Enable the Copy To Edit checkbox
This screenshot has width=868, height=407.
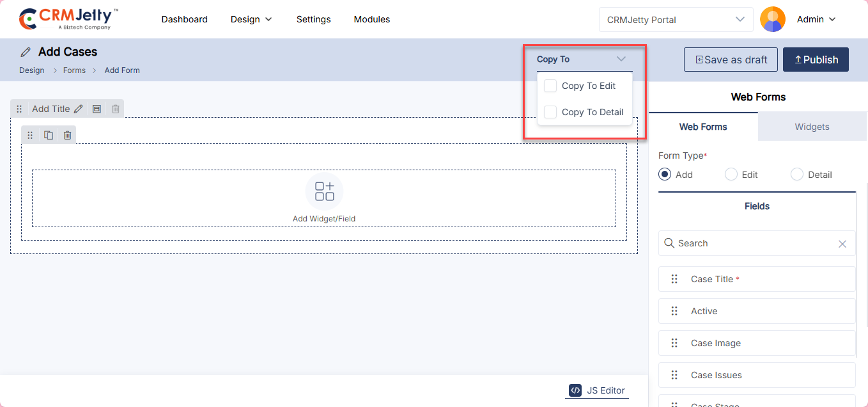click(550, 86)
